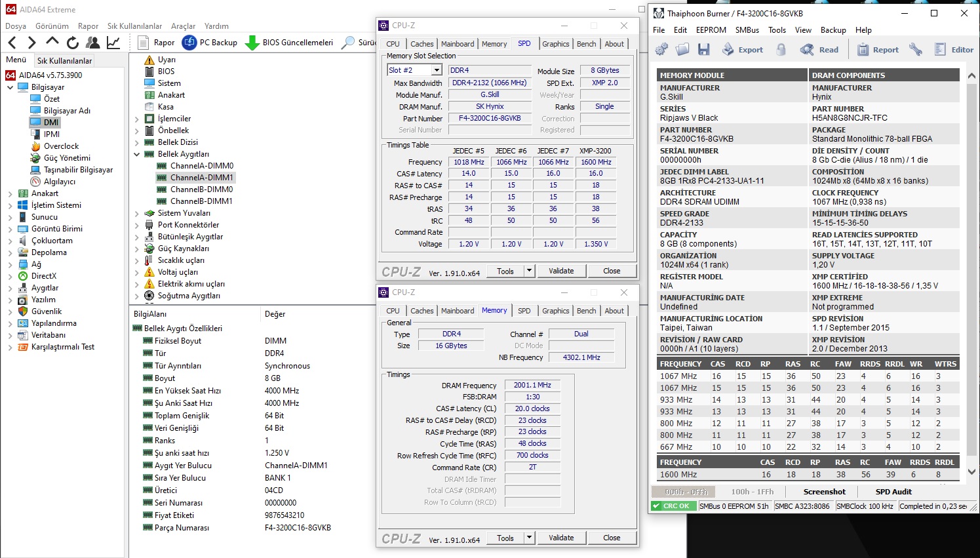This screenshot has height=558, width=980.
Task: Switch to Graphics tab in Memory window
Action: point(556,311)
